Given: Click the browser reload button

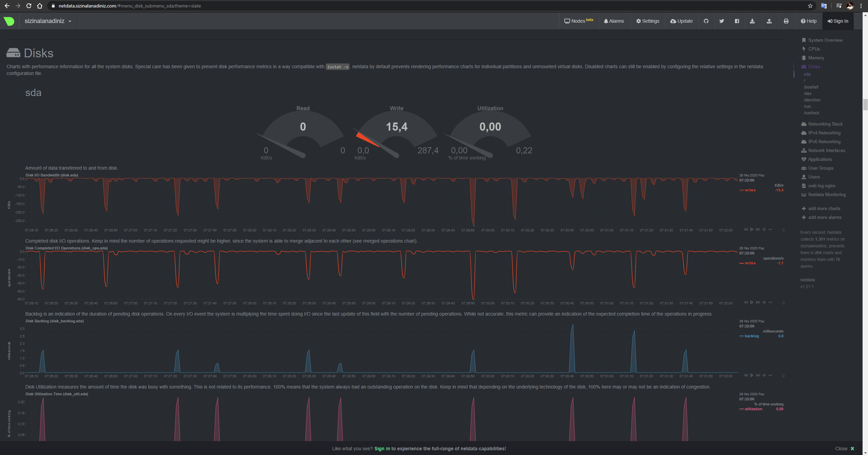Looking at the screenshot, I should 29,6.
